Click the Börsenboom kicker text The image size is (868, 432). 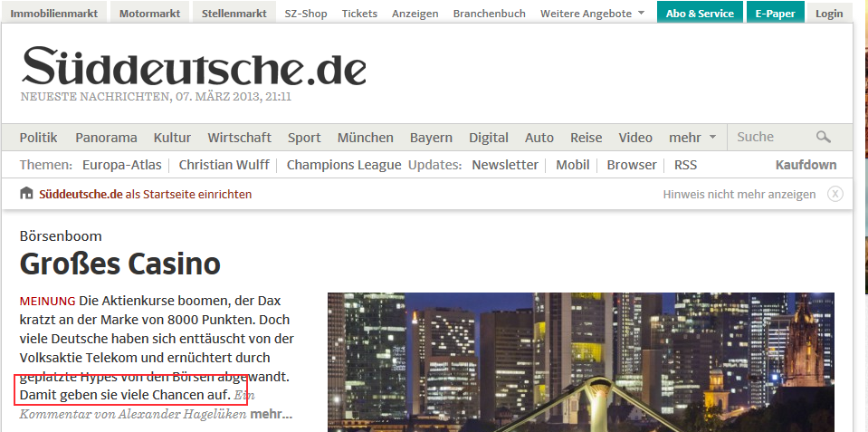pos(61,236)
